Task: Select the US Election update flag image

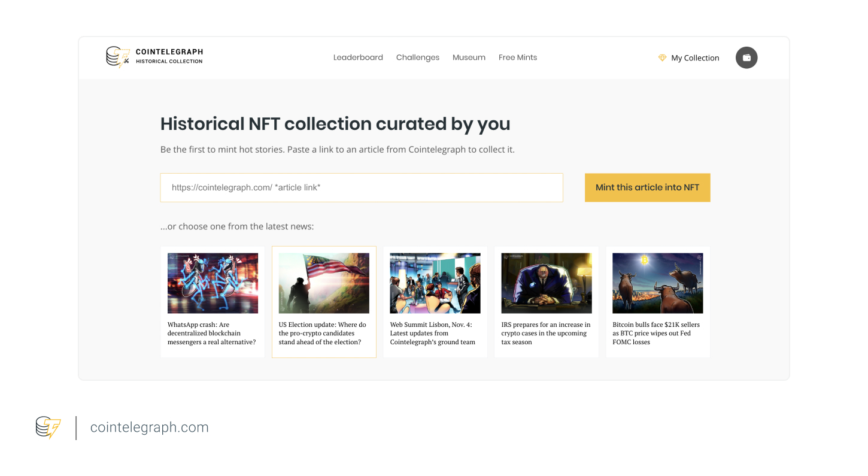Action: click(324, 283)
